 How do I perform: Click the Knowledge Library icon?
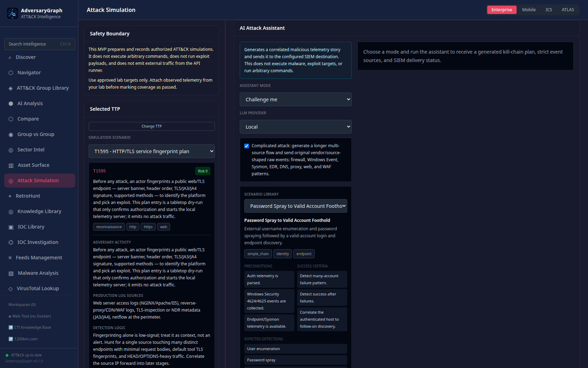click(11, 212)
